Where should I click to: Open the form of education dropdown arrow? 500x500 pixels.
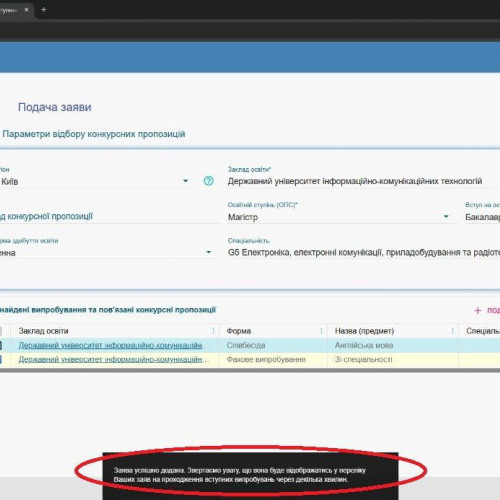(x=209, y=252)
